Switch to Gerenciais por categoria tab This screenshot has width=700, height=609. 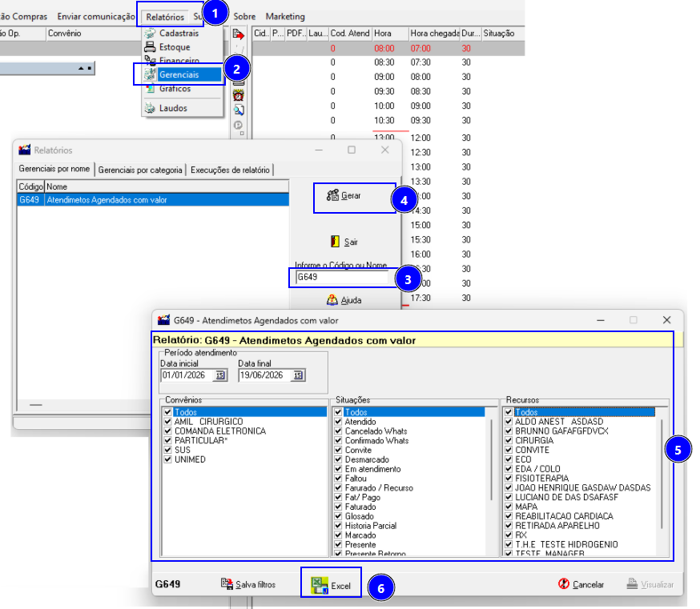[x=140, y=170]
